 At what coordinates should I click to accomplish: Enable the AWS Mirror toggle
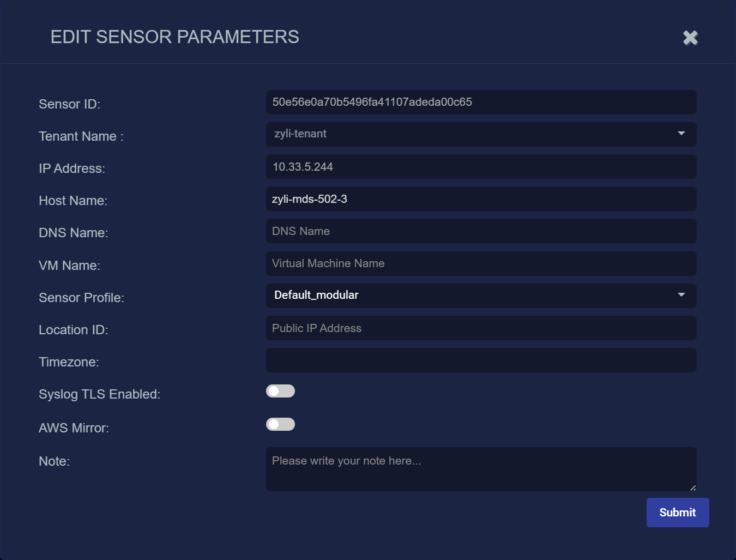pos(280,424)
